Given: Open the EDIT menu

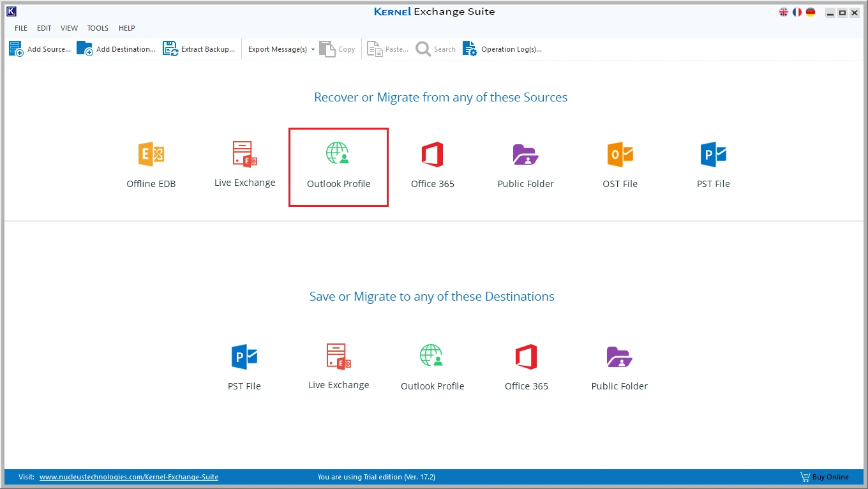Looking at the screenshot, I should click(44, 28).
